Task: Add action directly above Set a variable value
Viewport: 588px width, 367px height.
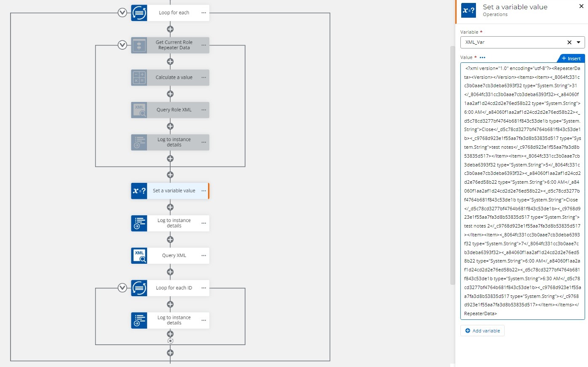Action: click(x=170, y=175)
